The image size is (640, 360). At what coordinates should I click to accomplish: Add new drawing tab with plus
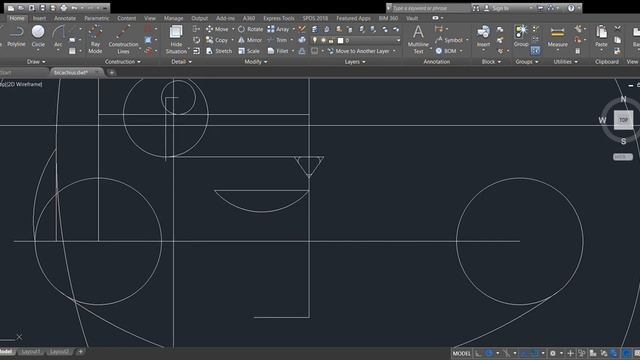(111, 73)
